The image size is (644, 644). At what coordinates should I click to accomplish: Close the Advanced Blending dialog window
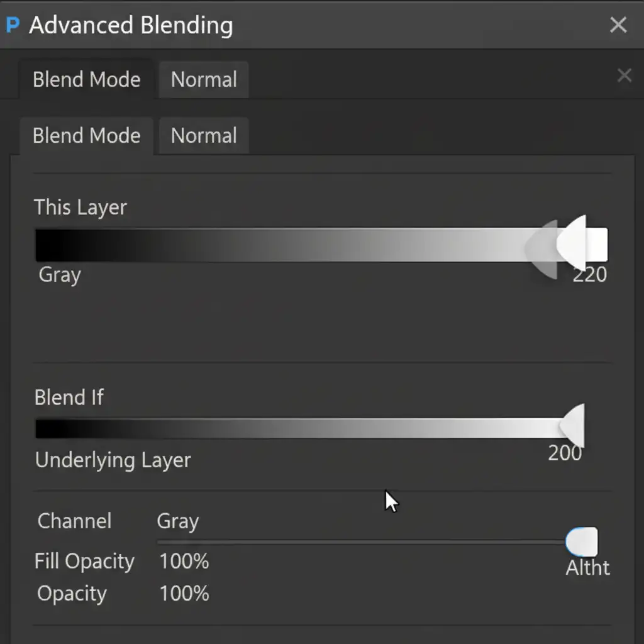click(618, 25)
